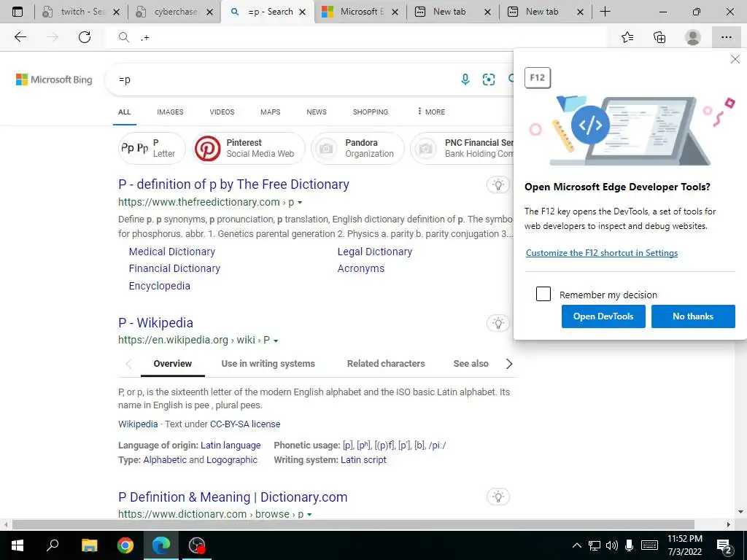Close the twitch search tab
Screen dimensions: 747x560
pos(116,12)
